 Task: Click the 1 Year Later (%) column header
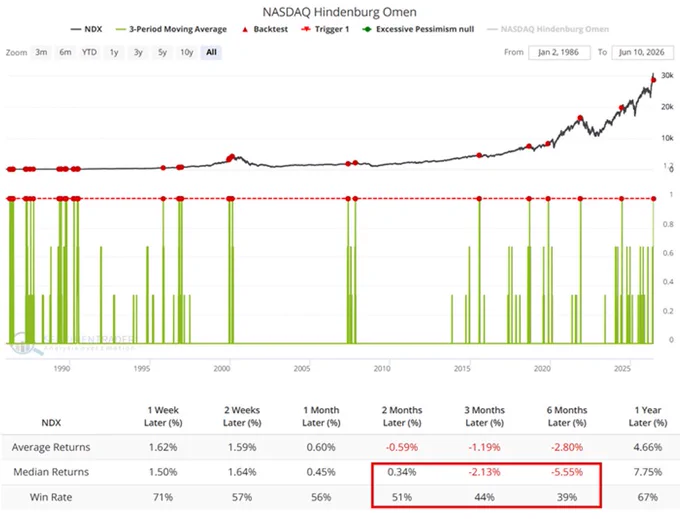[648, 416]
